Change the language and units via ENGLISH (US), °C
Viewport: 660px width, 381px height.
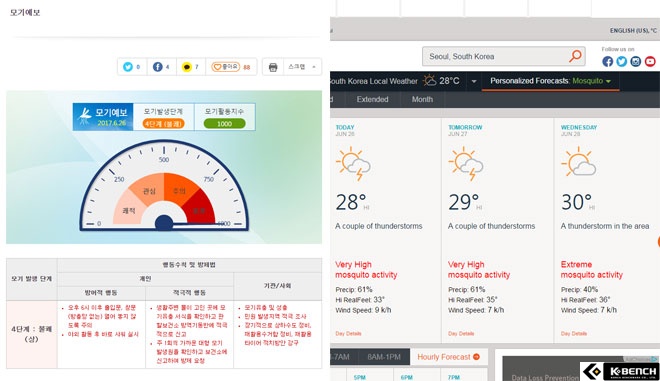pyautogui.click(x=633, y=31)
